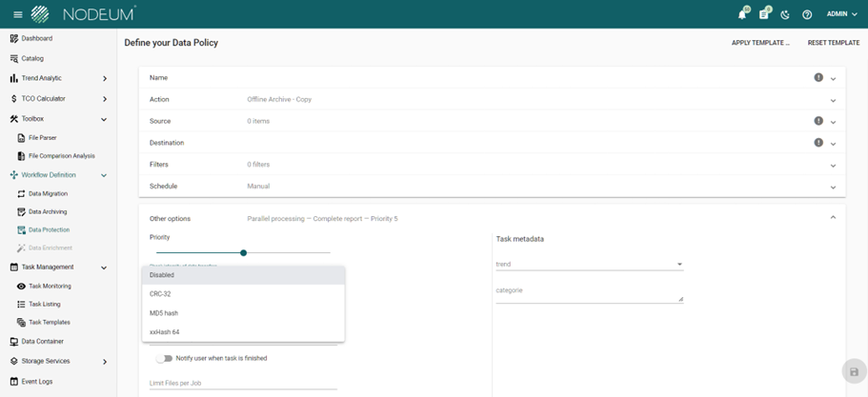Choose xxHash 64 option
This screenshot has height=397, width=868.
tap(165, 332)
